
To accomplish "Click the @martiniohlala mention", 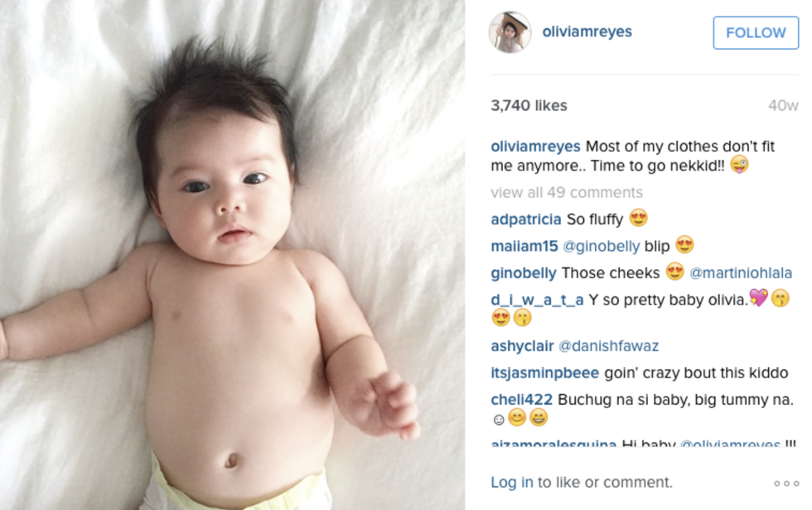I will 741,273.
